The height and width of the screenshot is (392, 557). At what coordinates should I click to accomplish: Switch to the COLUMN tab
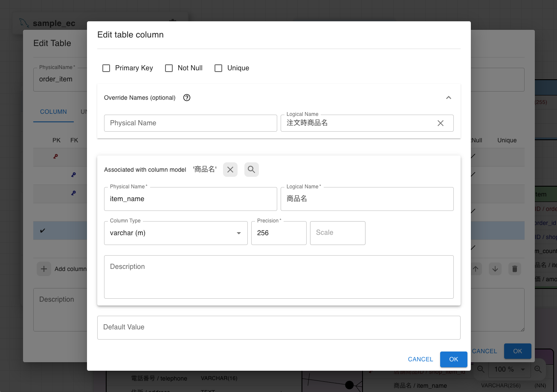[53, 112]
